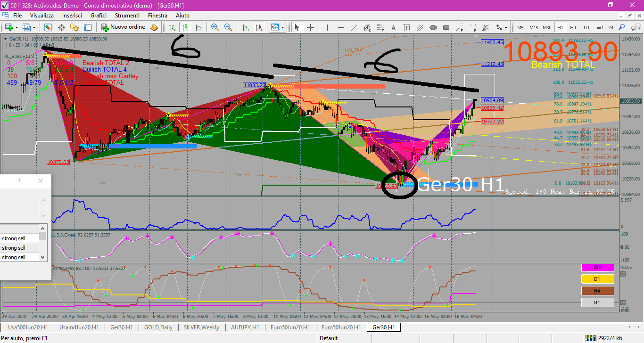
Task: Open the Data Window crosshair icon
Action: (x=61, y=27)
